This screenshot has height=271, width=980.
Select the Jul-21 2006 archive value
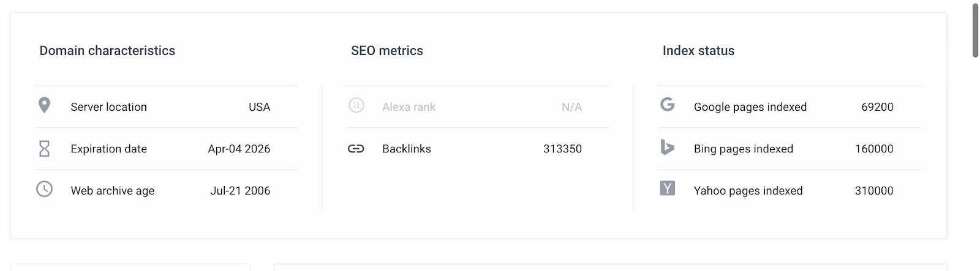click(240, 191)
